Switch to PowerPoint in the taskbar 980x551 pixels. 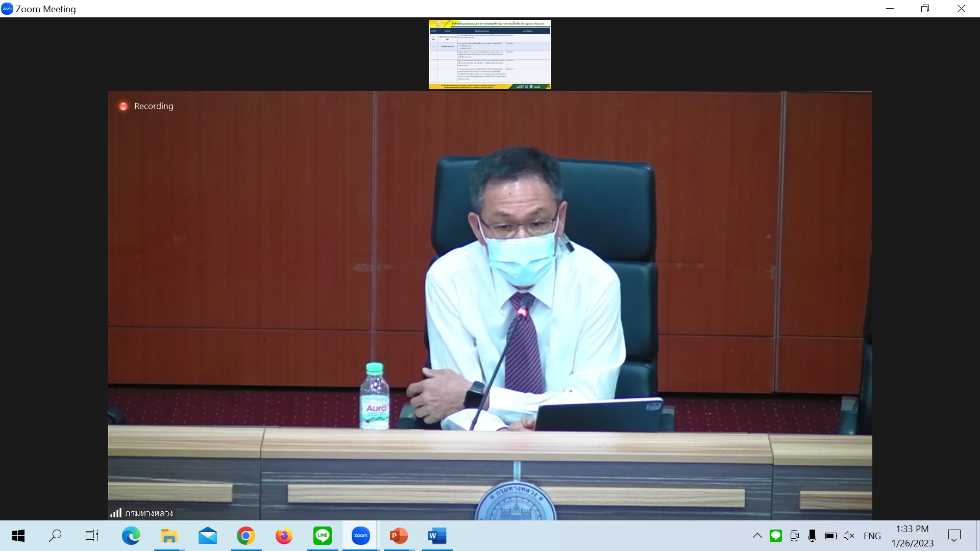[399, 536]
